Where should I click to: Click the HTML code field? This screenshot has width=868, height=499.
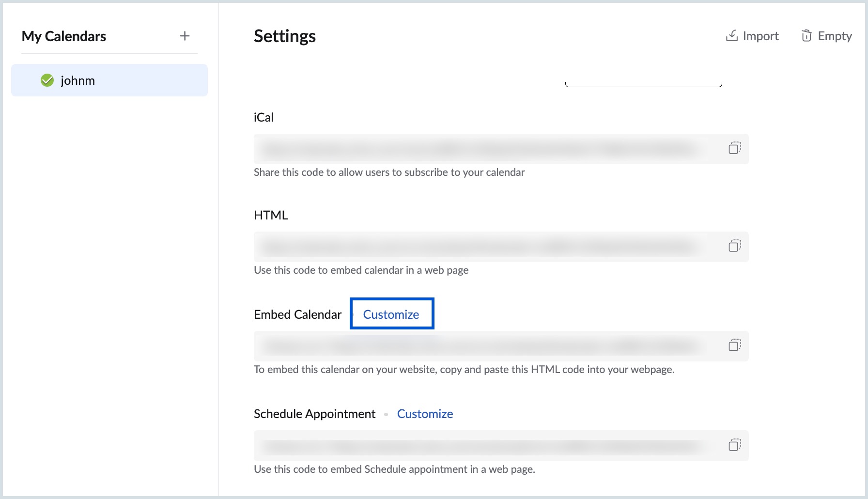480,247
